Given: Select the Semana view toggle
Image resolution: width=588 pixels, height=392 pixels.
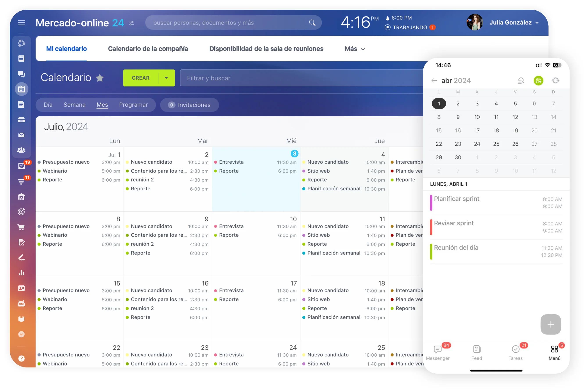Looking at the screenshot, I should click(x=74, y=105).
